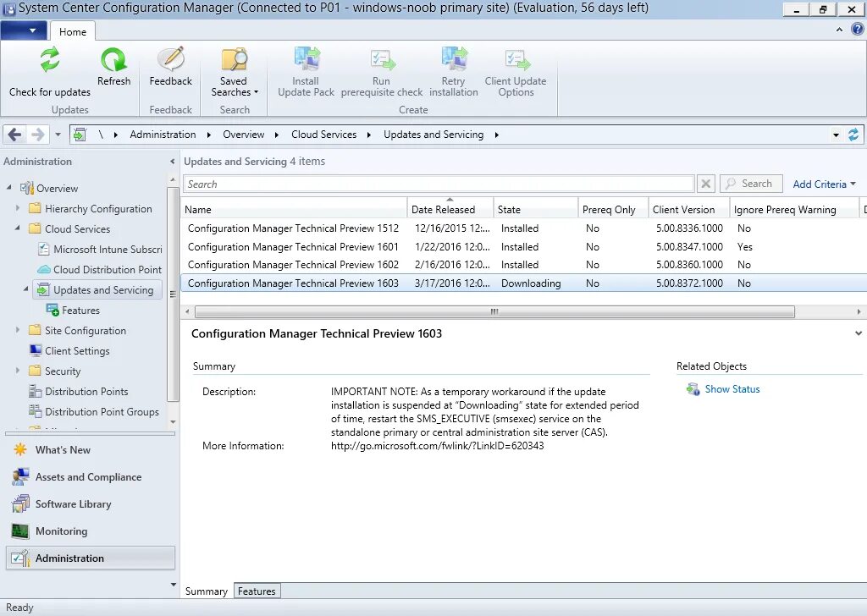Screen dimensions: 867x616
Task: Expand the Hierarchy Configuration folder
Action: pyautogui.click(x=18, y=208)
